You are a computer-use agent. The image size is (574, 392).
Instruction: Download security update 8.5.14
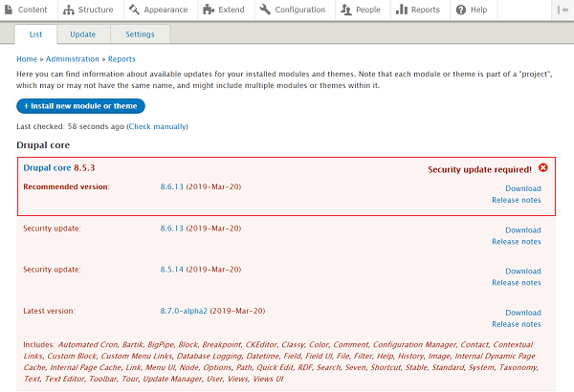[522, 271]
